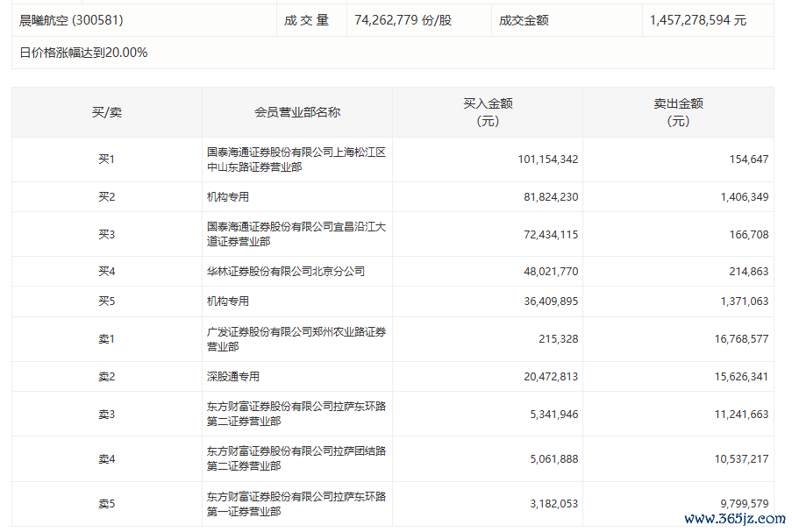Select the 买1 row label
The height and width of the screenshot is (532, 792).
pyautogui.click(x=107, y=160)
